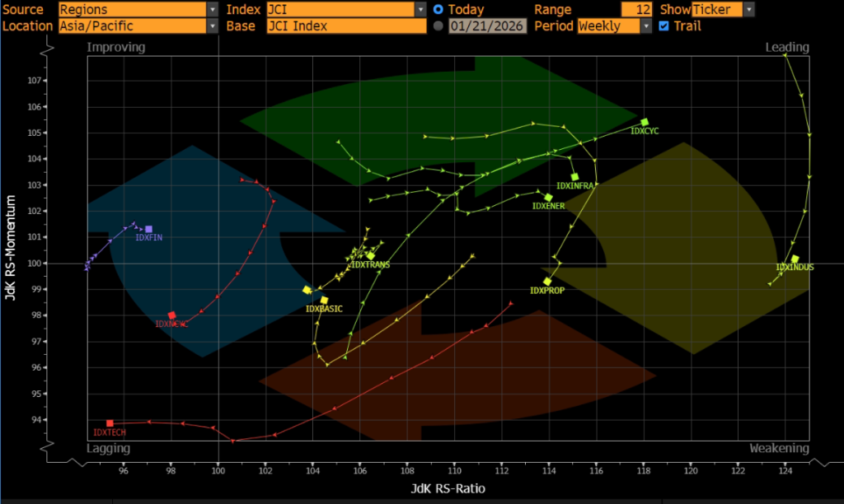
Task: Click the IDXPROP yellow square marker
Action: click(x=547, y=282)
